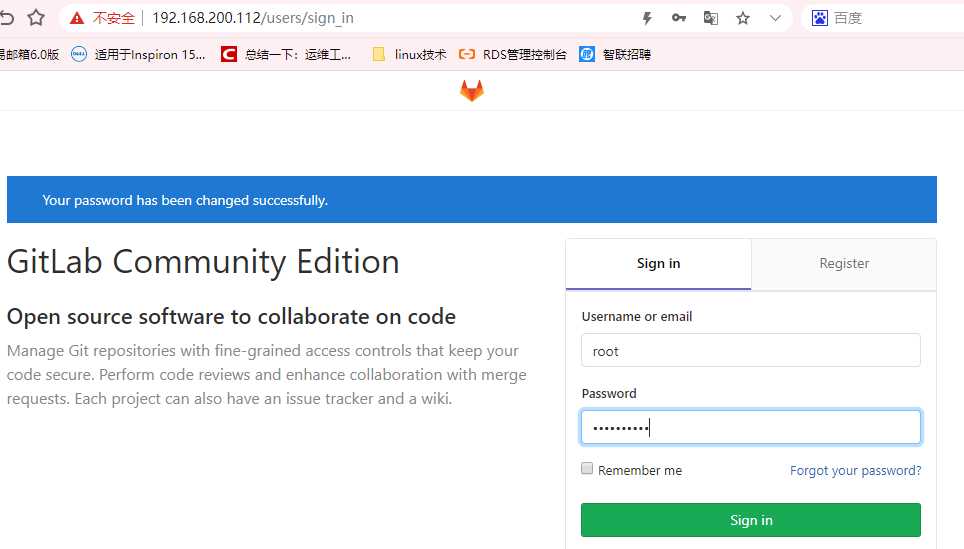Click the blue 智联招聘 bookmark favicon

(587, 54)
